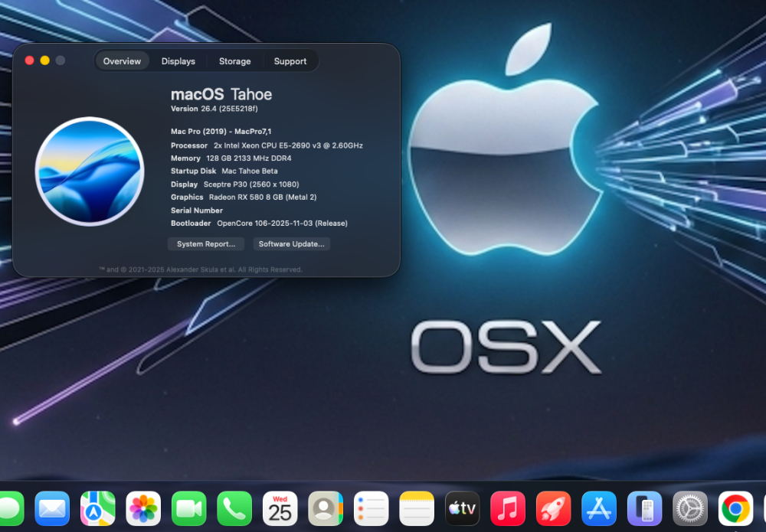766x532 pixels.
Task: Open System Settings gear in the Dock
Action: (690, 508)
